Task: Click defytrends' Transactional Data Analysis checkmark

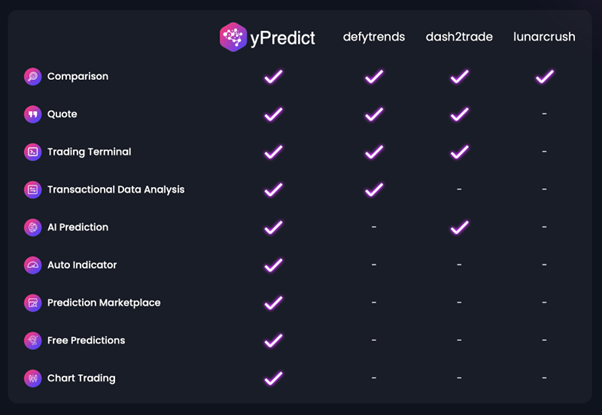Action: 374,189
